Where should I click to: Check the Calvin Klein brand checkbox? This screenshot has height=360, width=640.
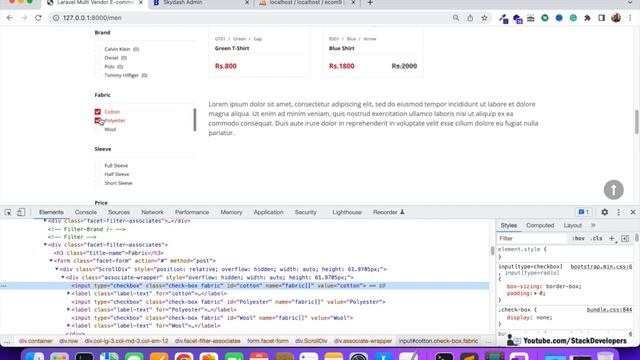point(98,49)
